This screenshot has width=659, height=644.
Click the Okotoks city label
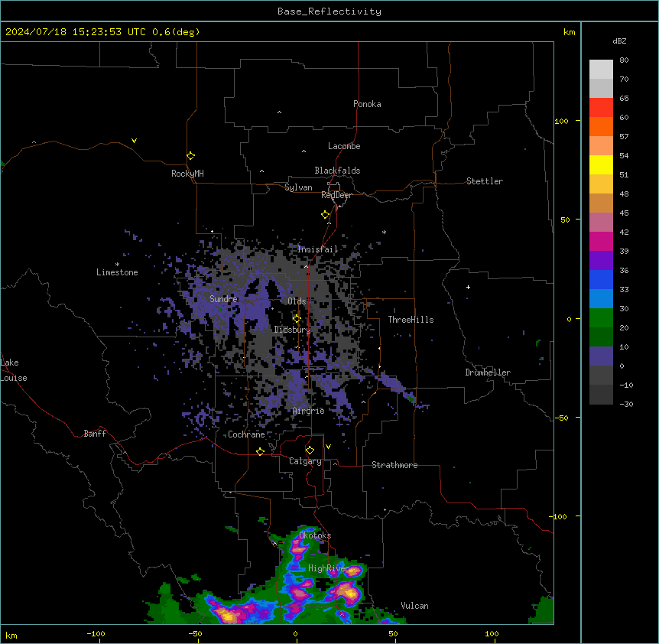coord(315,535)
